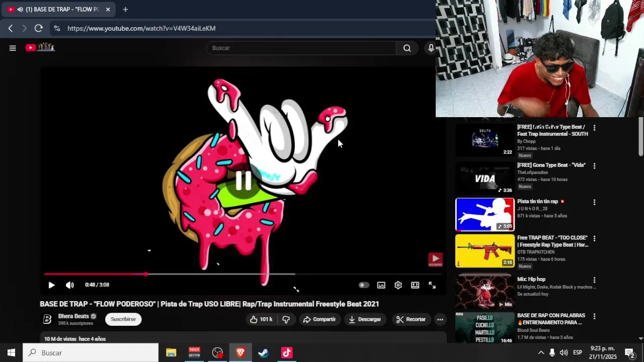
Task: Click the 0:48 / 3:08 time display
Action: point(97,285)
